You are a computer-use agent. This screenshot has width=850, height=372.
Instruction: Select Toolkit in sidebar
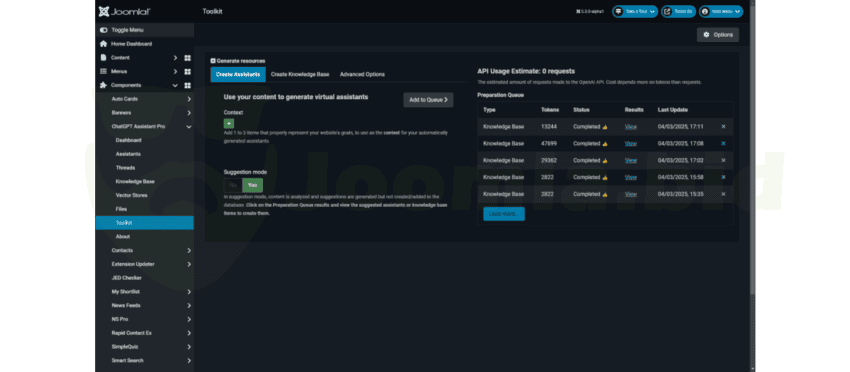coord(144,223)
